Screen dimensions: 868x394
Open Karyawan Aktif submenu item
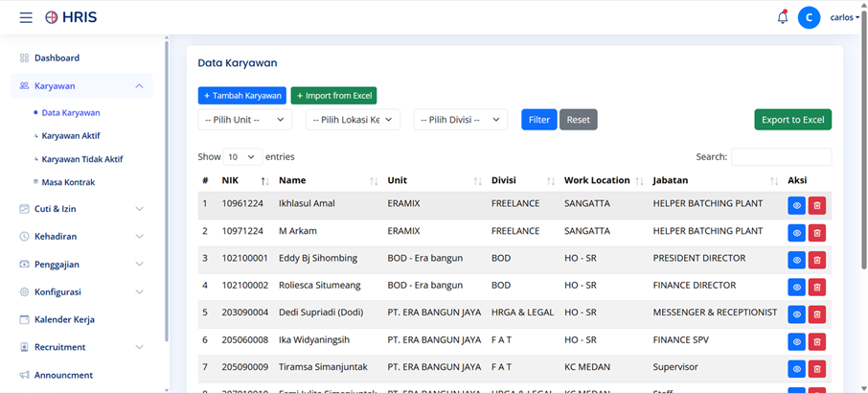(71, 136)
